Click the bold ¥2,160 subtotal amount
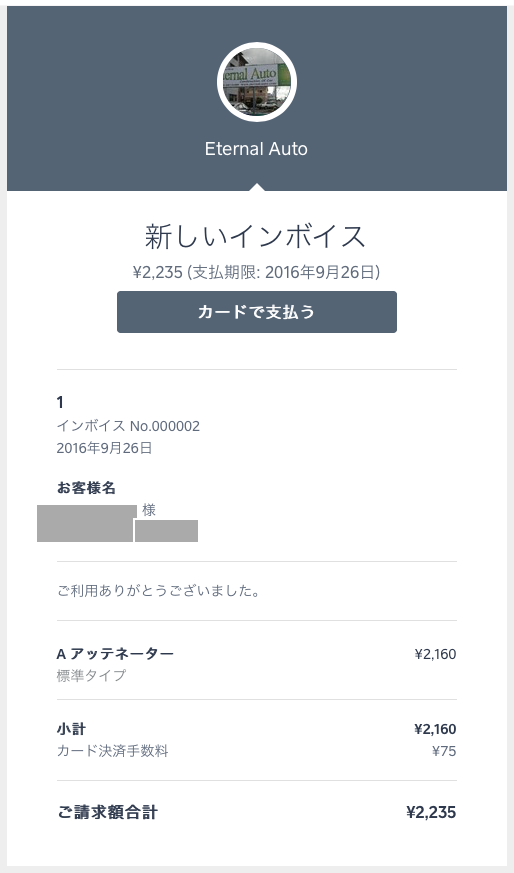 coord(435,729)
